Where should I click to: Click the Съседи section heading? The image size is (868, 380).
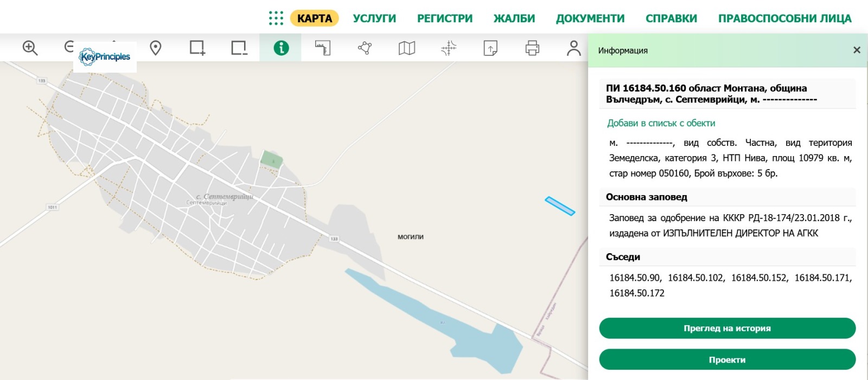tap(623, 257)
